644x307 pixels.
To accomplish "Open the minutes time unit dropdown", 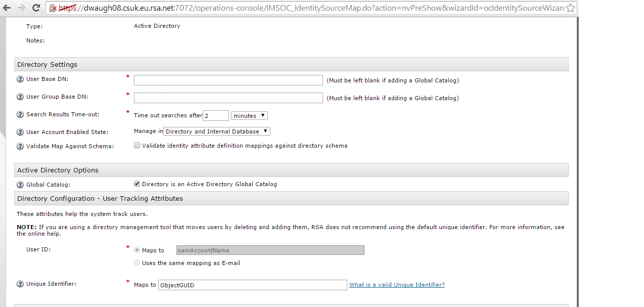I will [x=249, y=116].
